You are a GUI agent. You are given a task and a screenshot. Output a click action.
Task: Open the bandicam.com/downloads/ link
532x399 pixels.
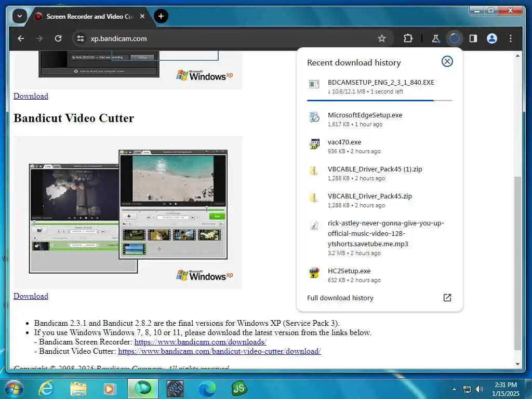pyautogui.click(x=200, y=342)
